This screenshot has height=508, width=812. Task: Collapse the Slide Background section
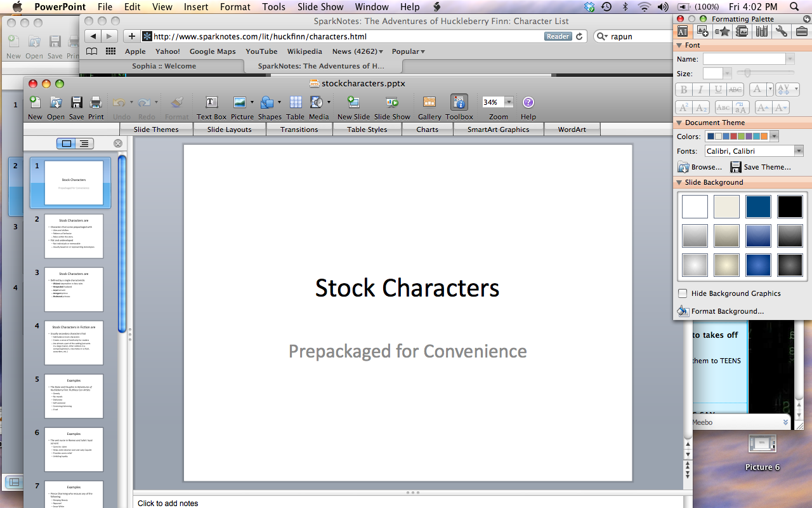coord(679,182)
